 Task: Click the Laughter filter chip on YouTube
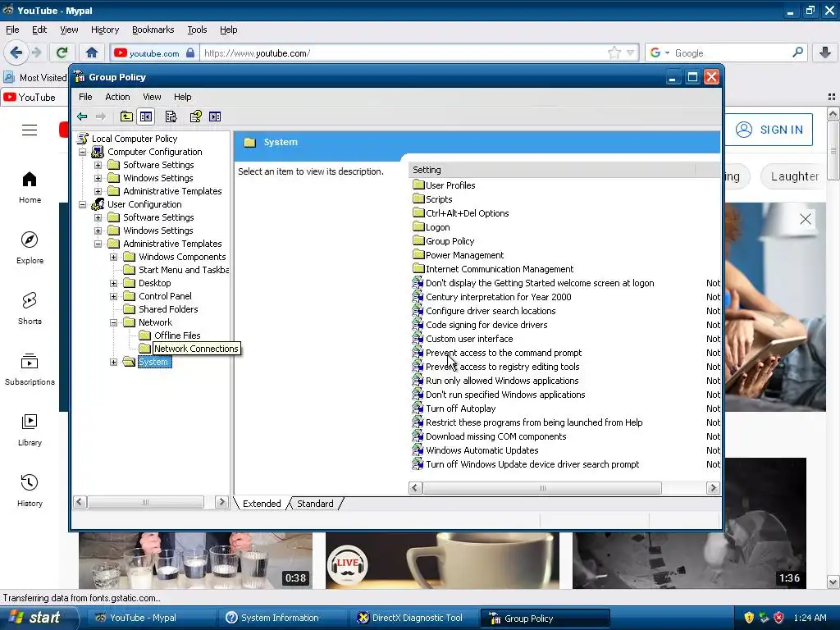tap(794, 176)
